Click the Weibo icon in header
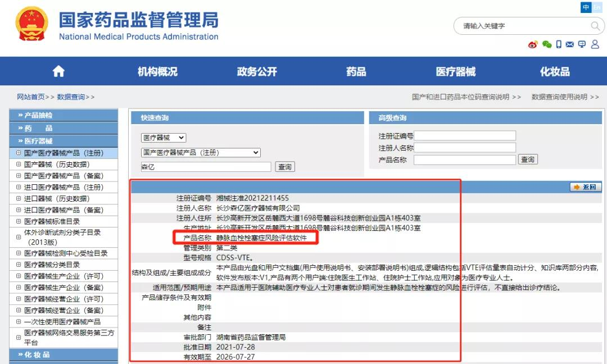Viewport: 607px width, 364px height. pyautogui.click(x=533, y=45)
